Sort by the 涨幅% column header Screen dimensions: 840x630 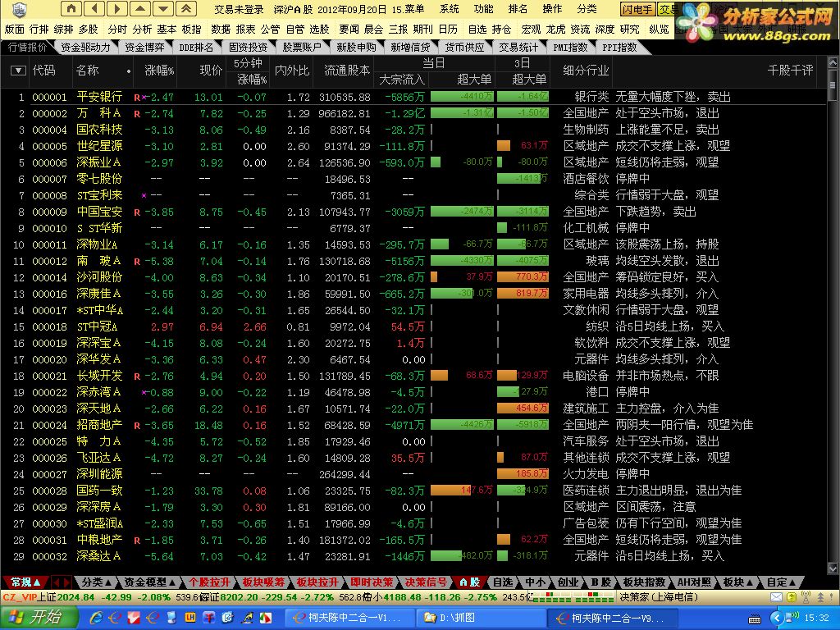click(x=159, y=71)
